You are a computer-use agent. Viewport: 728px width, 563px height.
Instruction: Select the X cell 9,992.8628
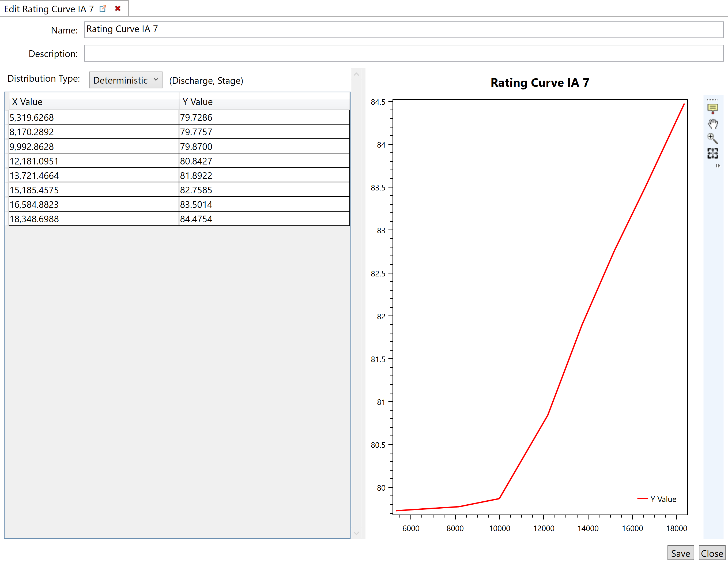[94, 147]
